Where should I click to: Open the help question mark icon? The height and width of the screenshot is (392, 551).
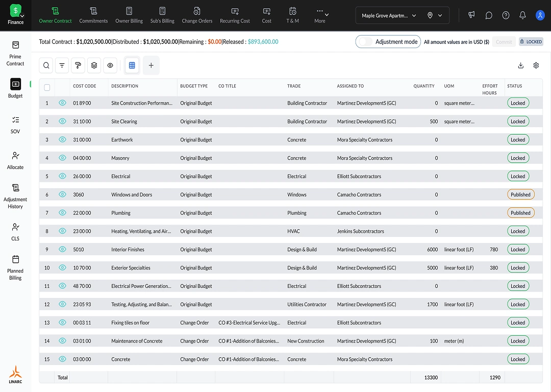coord(506,15)
